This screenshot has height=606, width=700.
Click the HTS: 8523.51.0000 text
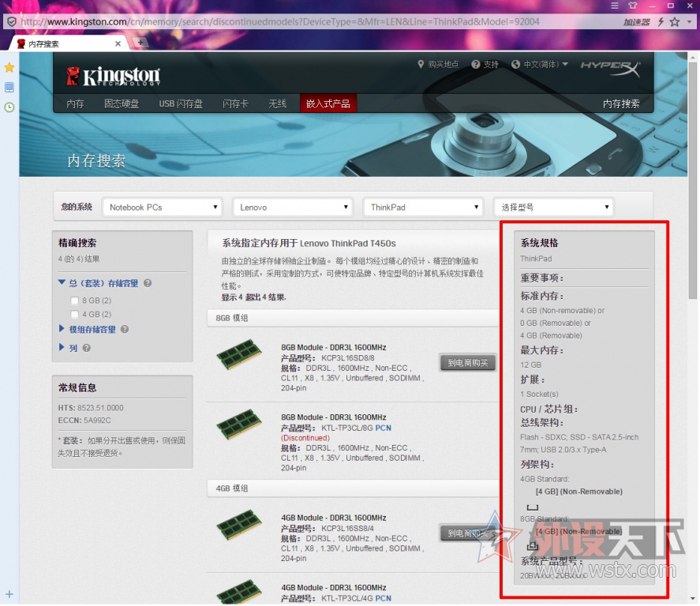coord(91,408)
